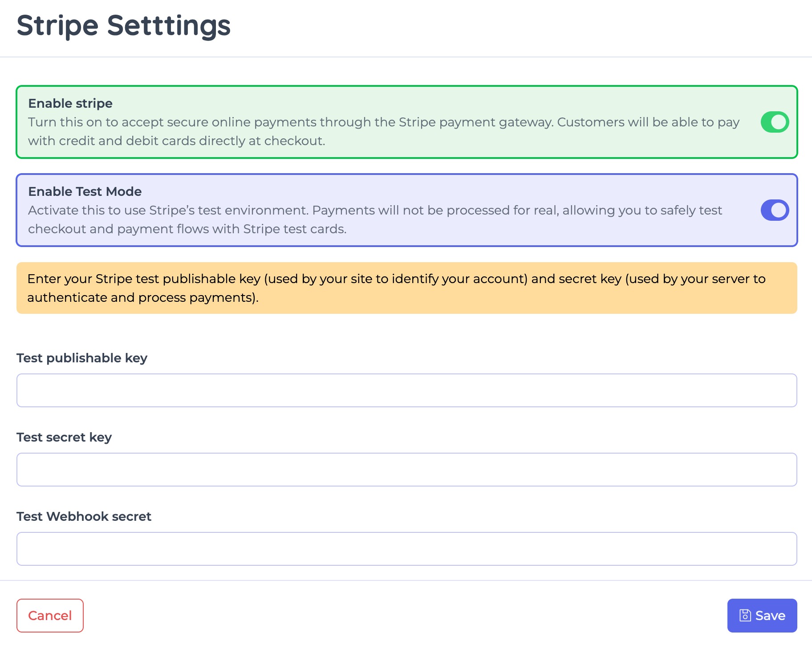Turn off the Enable stripe toggle
Image resolution: width=812 pixels, height=657 pixels.
(x=775, y=122)
